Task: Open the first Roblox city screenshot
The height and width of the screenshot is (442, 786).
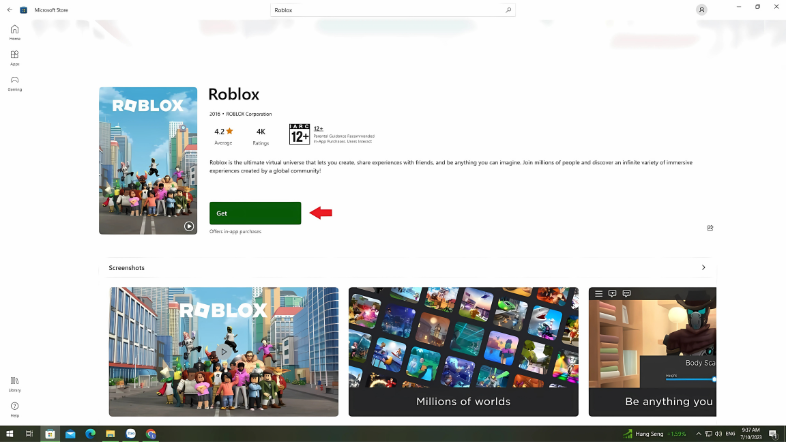Action: click(x=223, y=351)
